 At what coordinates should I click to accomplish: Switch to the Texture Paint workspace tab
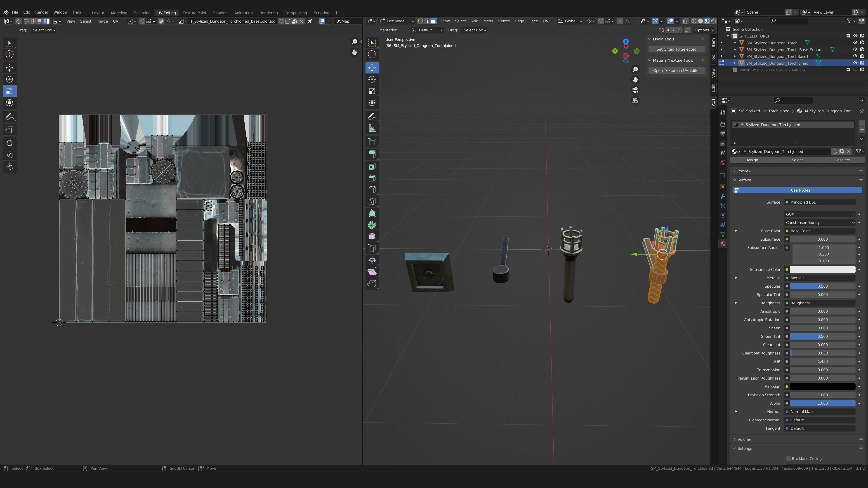194,13
